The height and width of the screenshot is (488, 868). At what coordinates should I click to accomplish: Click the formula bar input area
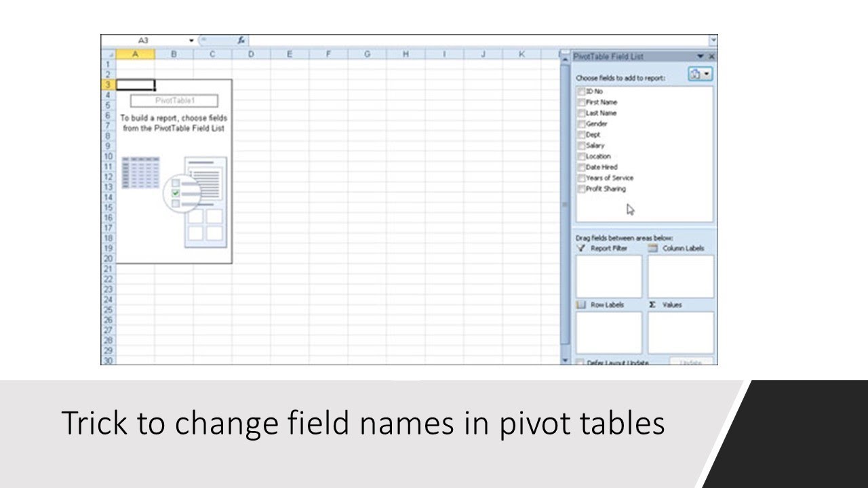[x=479, y=41]
